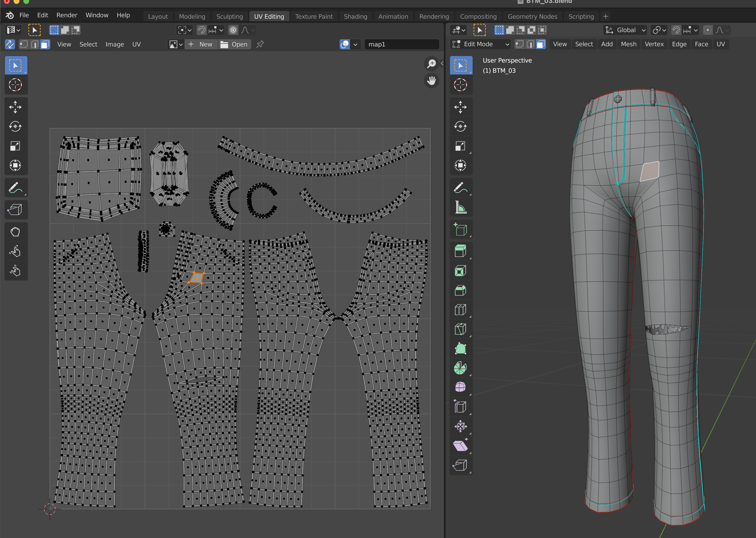Select the Edge Slide tool
Image resolution: width=756 pixels, height=538 pixels.
coord(461,407)
